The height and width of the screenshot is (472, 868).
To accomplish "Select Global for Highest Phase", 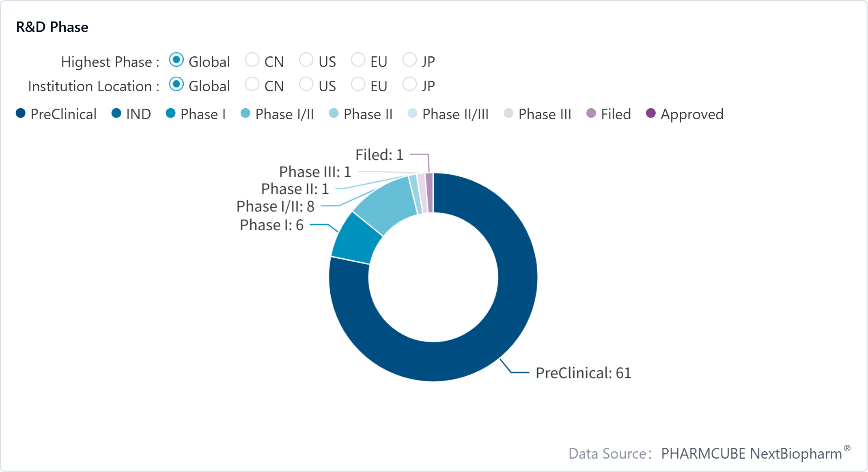I will pos(177,60).
